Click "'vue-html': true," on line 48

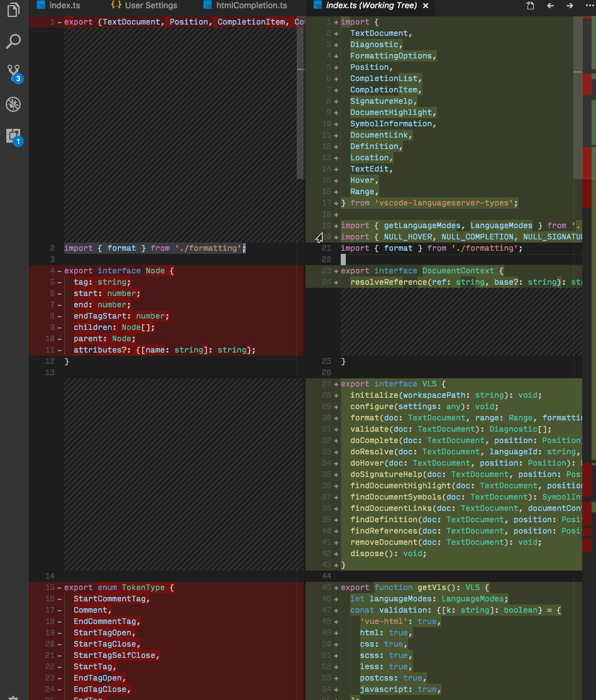(400, 621)
